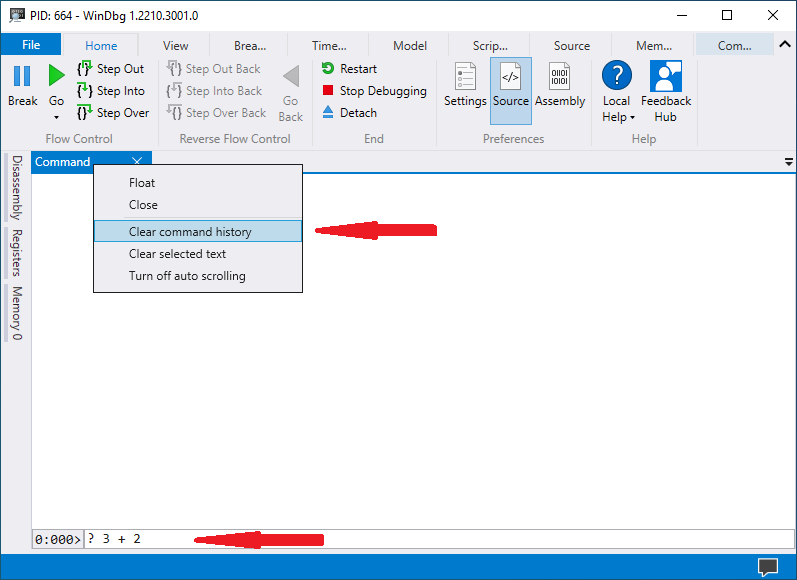
Task: Click the red Stop Debugging icon
Action: tap(328, 91)
